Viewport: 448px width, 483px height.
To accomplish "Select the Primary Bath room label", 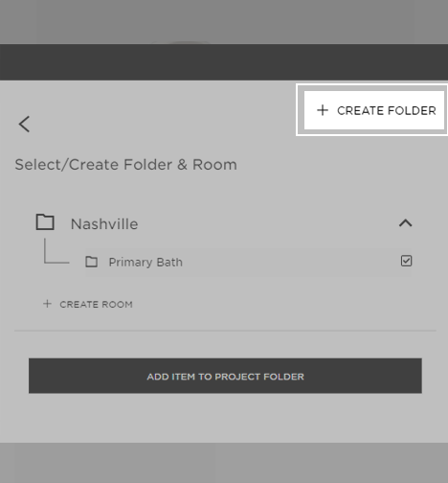I will [146, 263].
